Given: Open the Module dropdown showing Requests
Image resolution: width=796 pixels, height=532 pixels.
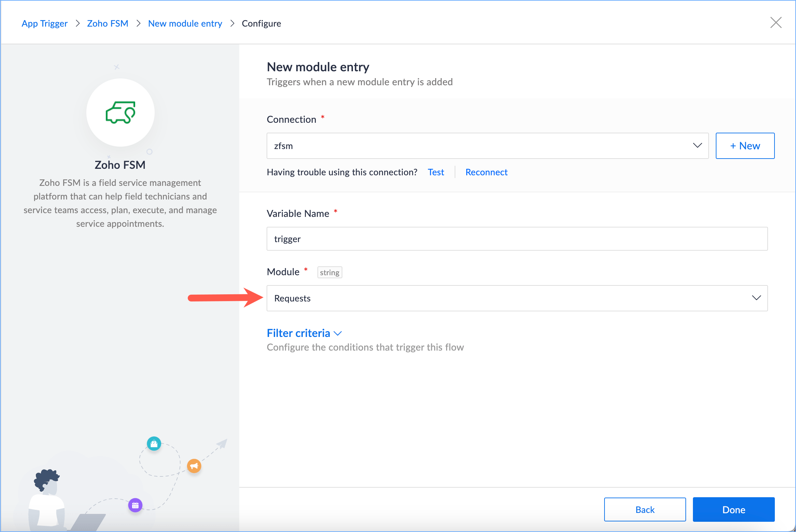Looking at the screenshot, I should (517, 298).
